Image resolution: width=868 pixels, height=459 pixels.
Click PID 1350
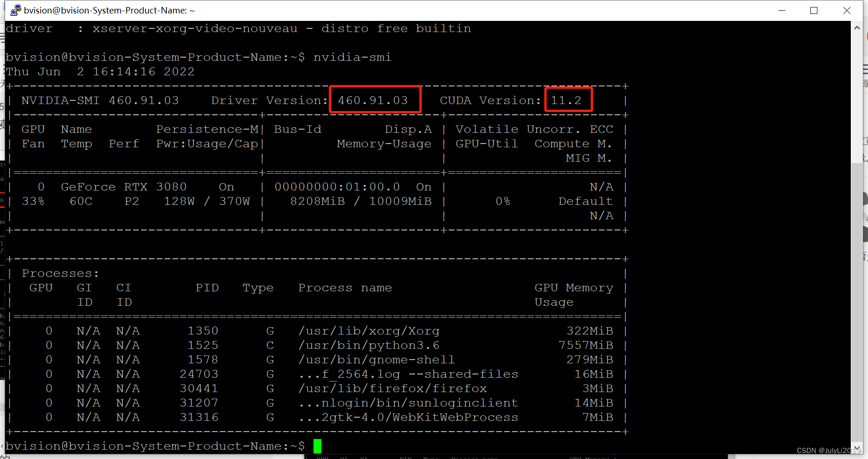[x=203, y=331]
